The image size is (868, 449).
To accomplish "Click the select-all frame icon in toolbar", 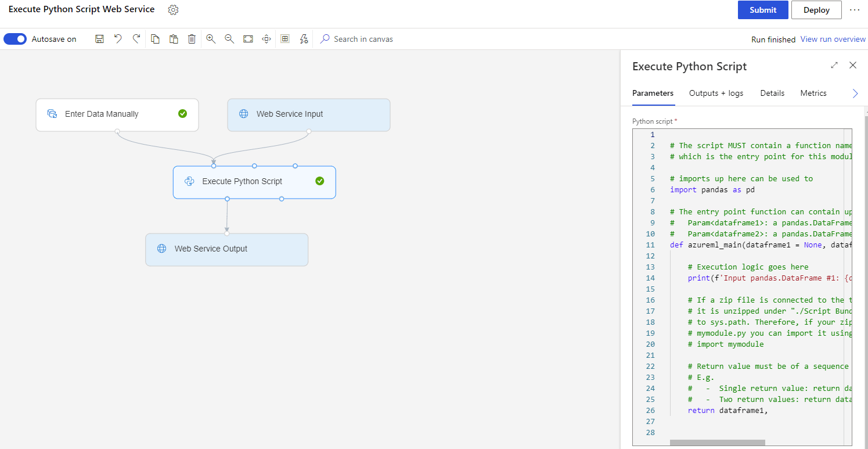I will (285, 39).
